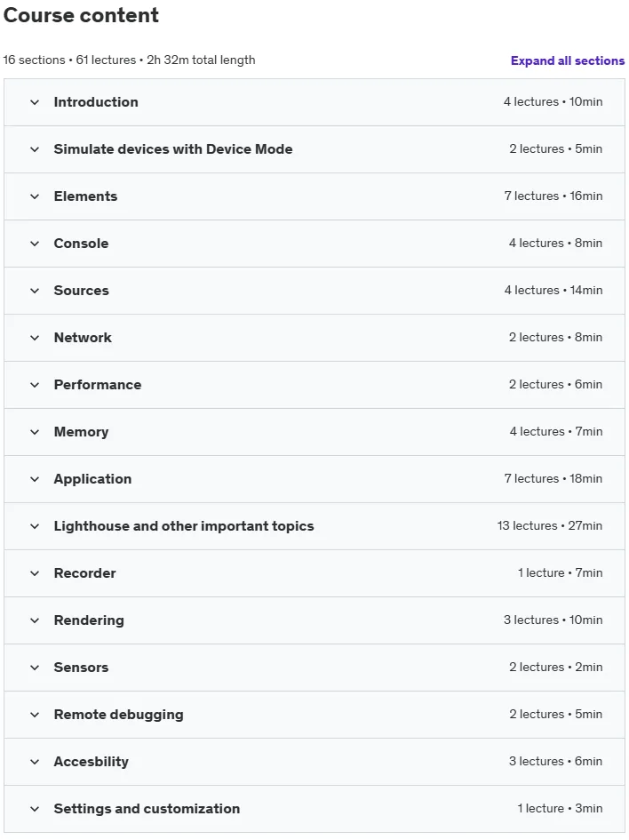This screenshot has height=840, width=629.
Task: Expand Settings and customization section
Action: 314,810
